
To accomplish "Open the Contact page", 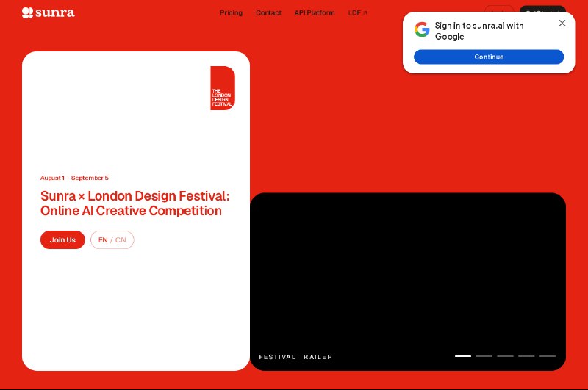I will (268, 12).
